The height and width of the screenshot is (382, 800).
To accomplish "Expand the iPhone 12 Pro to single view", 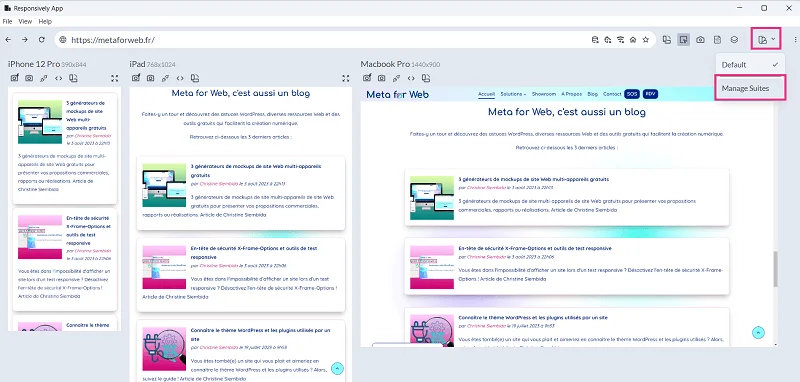I will click(115, 78).
